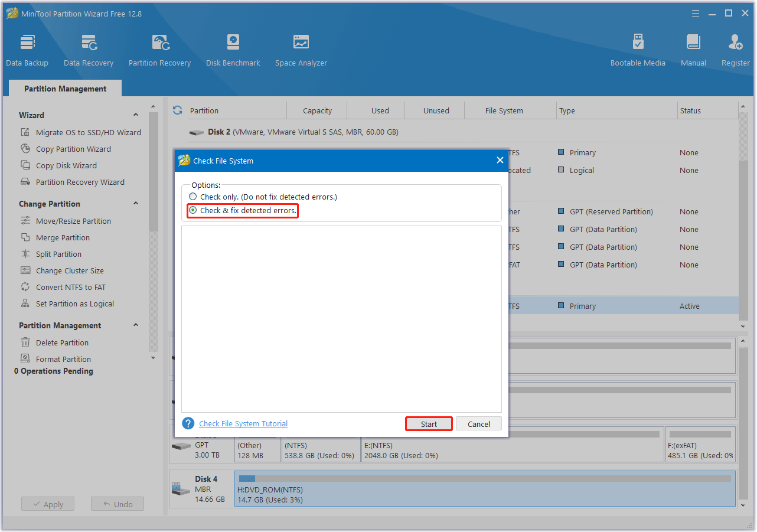Click Copy Partition Wizard icon
Viewport: 757px width, 532px height.
pyautogui.click(x=25, y=149)
